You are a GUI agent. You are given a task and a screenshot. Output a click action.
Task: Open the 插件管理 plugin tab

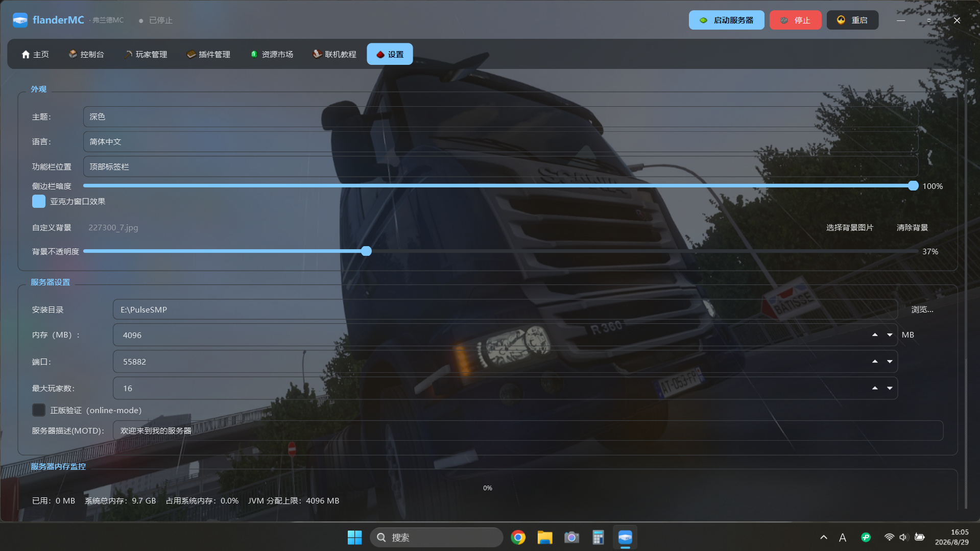[x=209, y=54]
